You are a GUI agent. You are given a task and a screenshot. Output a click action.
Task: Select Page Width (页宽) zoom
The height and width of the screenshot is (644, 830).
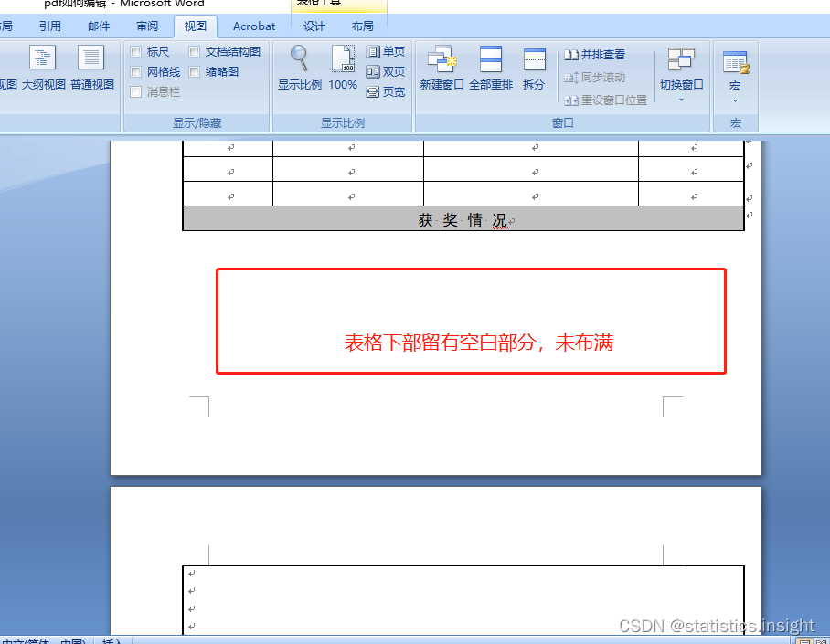tap(386, 91)
